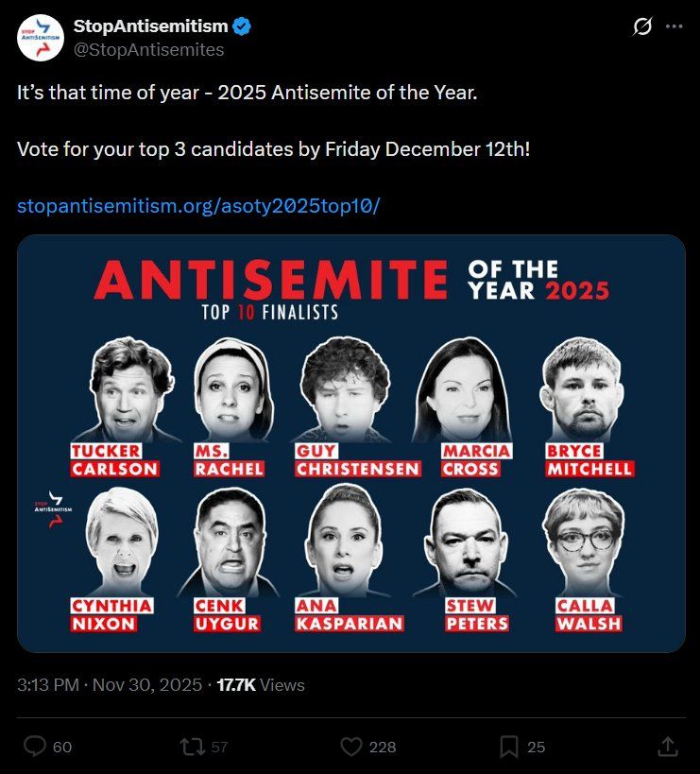
Task: Click the 57 reposts count
Action: coord(219,747)
